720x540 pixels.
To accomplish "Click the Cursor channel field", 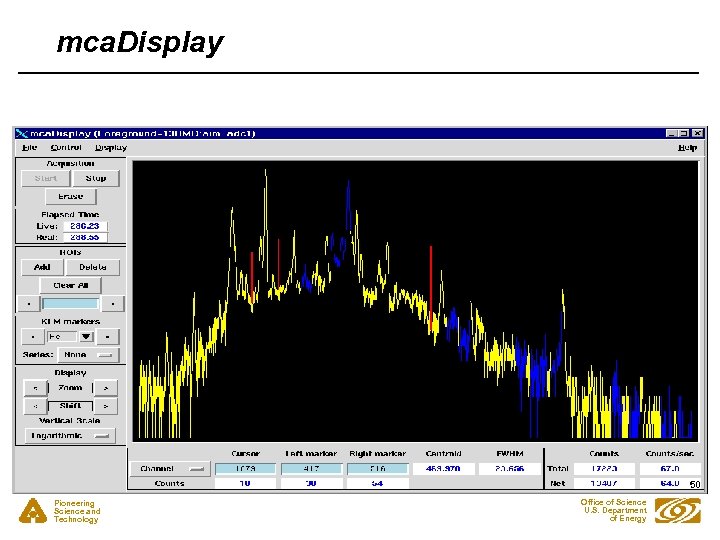I will [245, 469].
